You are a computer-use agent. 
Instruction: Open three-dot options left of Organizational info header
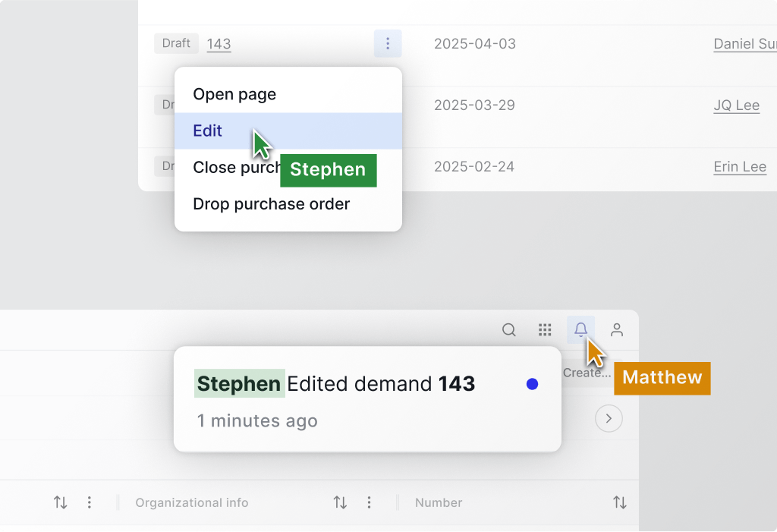click(90, 502)
